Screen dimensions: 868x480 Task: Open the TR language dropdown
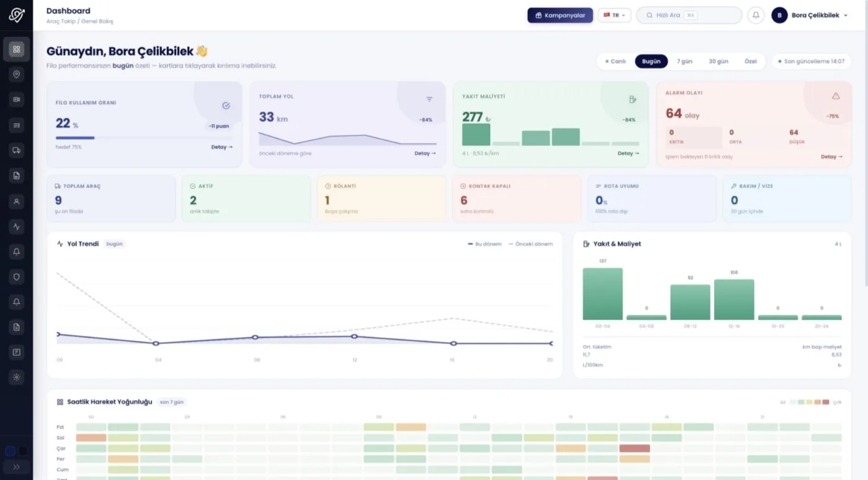click(x=614, y=15)
